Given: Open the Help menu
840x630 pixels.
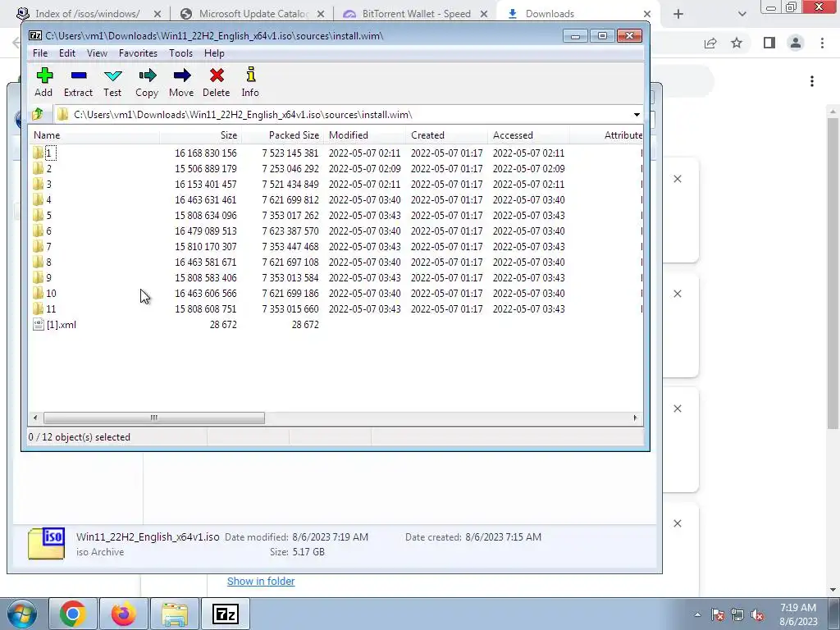Looking at the screenshot, I should [214, 53].
